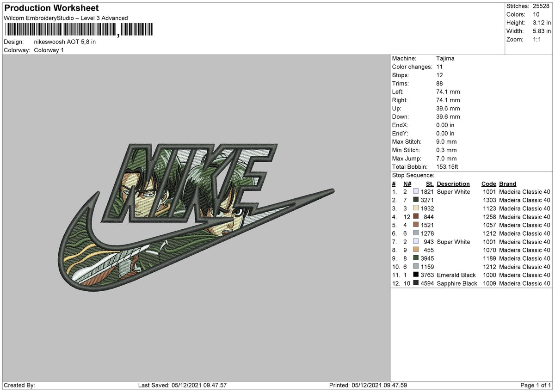
Task: Click the Description column header
Action: coord(453,184)
